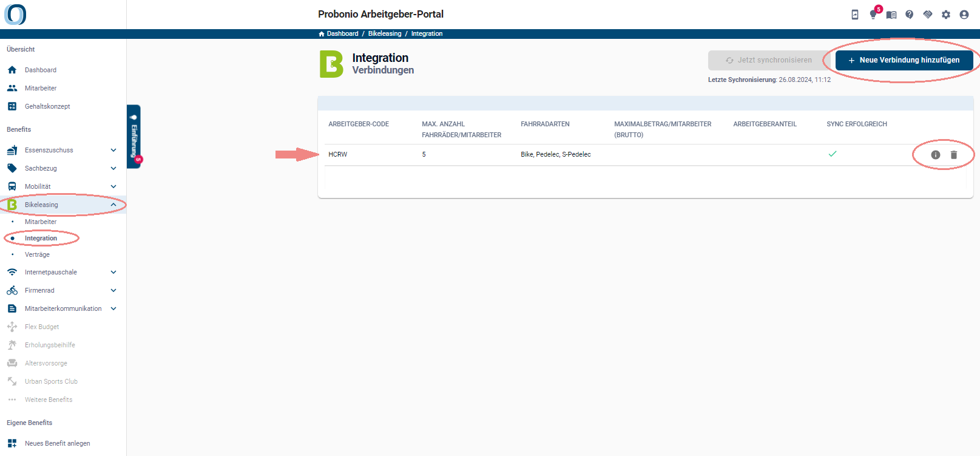
Task: Click the Fahrradarten column header
Action: tap(545, 124)
